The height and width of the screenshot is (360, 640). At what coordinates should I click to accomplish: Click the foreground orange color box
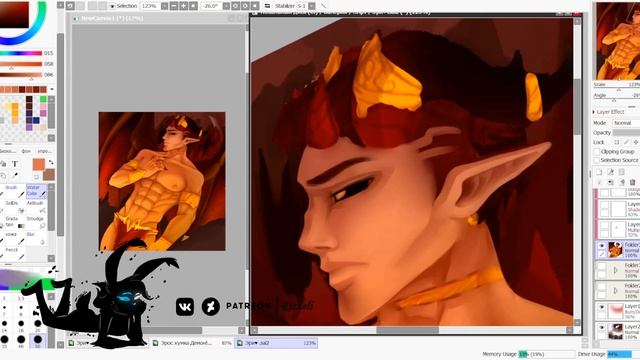click(39, 164)
